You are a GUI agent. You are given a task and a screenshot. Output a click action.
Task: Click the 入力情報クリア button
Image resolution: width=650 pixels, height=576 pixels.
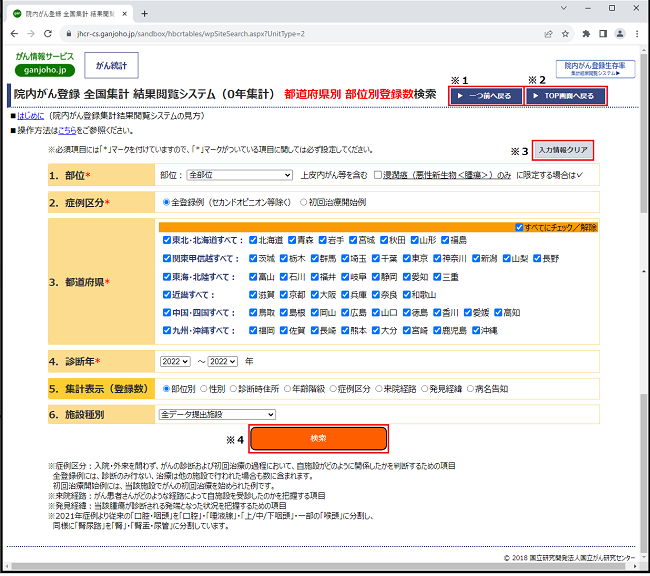[563, 150]
